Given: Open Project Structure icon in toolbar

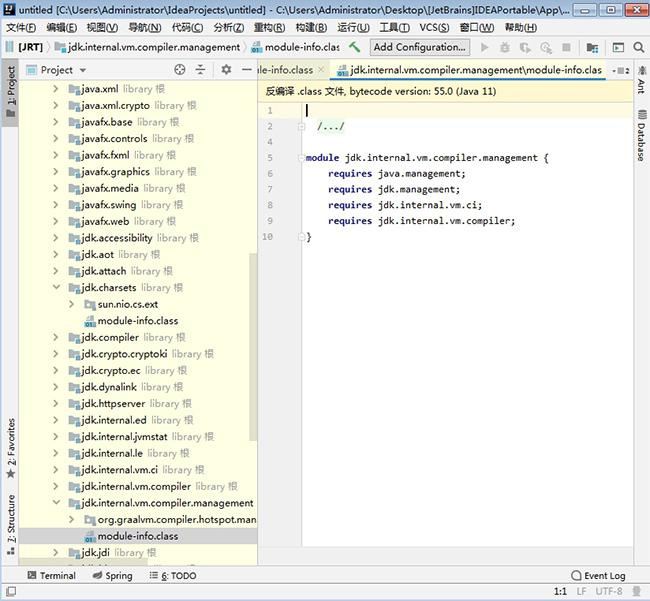Looking at the screenshot, I should point(592,48).
